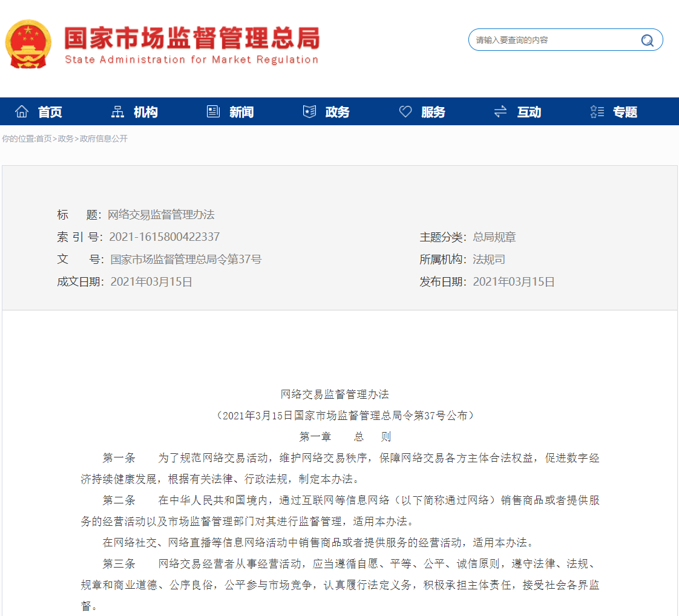
Task: Click 政府信息公开 in the breadcrumb
Action: (103, 139)
